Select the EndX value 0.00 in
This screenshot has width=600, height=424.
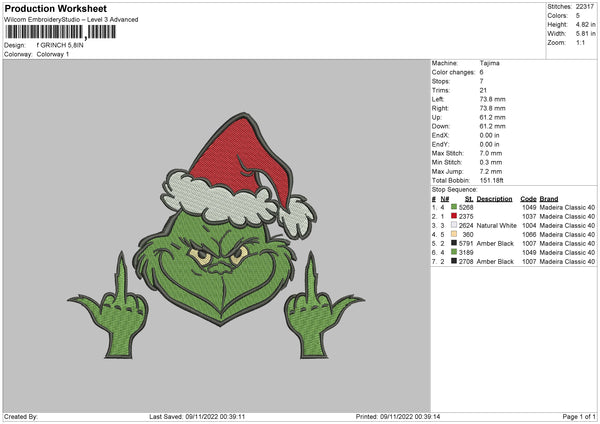click(x=489, y=135)
